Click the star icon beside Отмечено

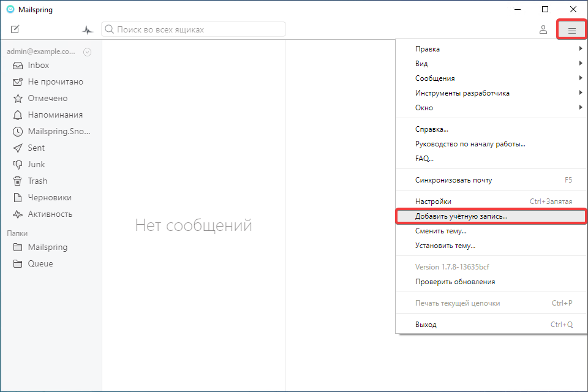point(18,99)
